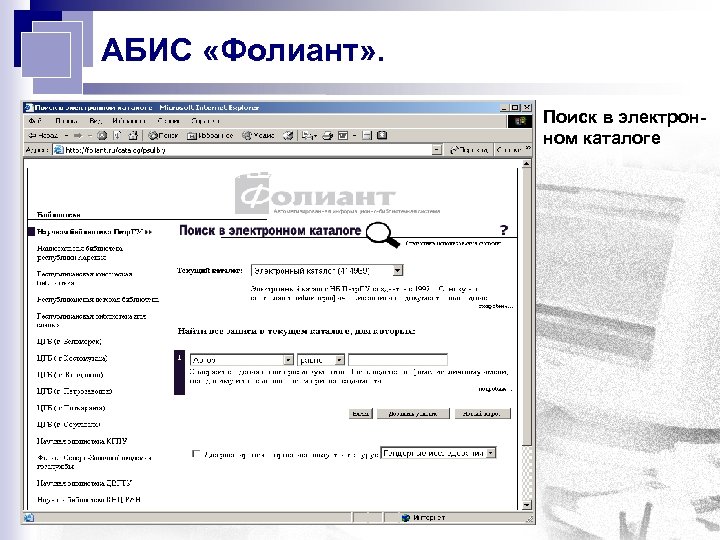This screenshot has width=720, height=540.
Task: Open the View (Вид) menu
Action: coord(95,121)
